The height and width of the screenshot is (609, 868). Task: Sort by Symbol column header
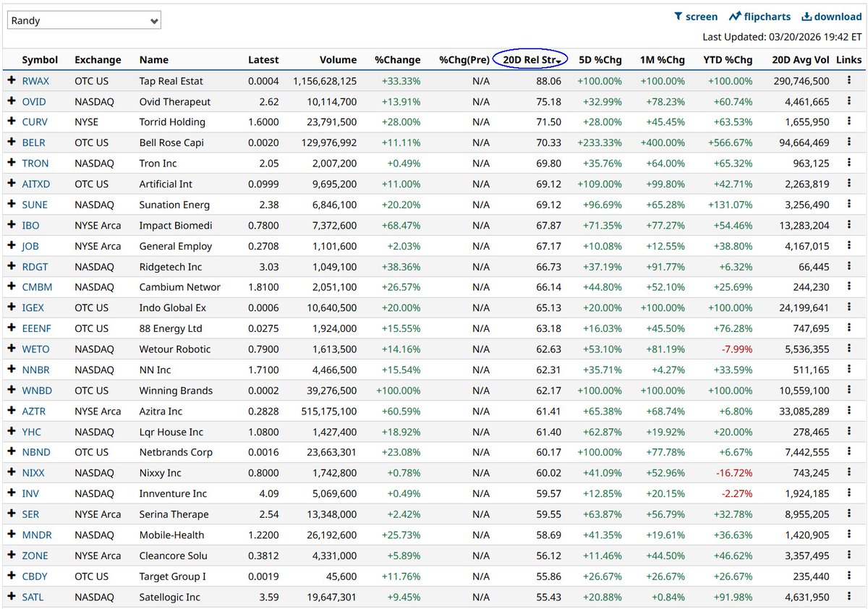coord(40,60)
